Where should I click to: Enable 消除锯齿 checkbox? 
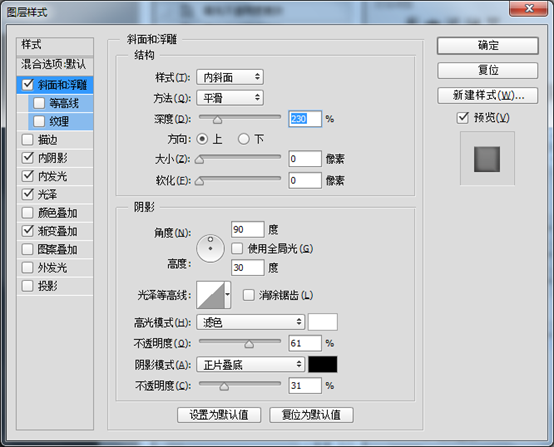click(x=248, y=295)
